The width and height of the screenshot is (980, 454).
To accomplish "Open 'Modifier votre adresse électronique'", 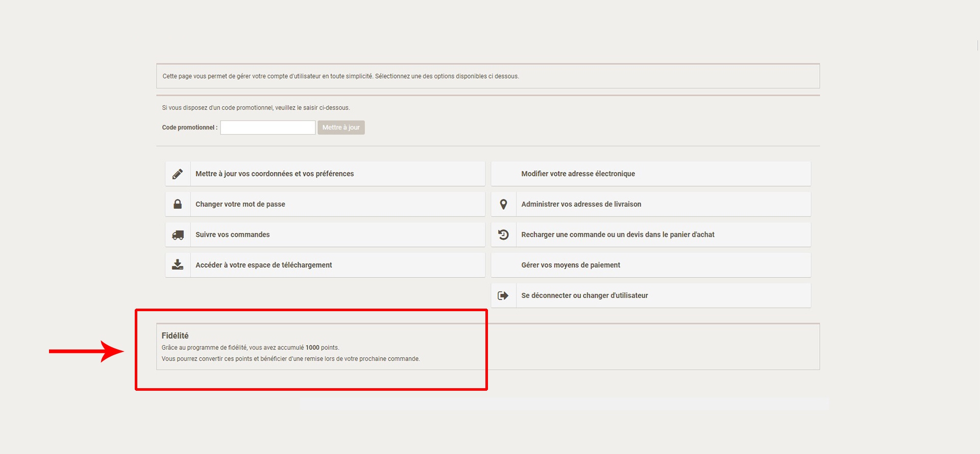I will tap(578, 174).
